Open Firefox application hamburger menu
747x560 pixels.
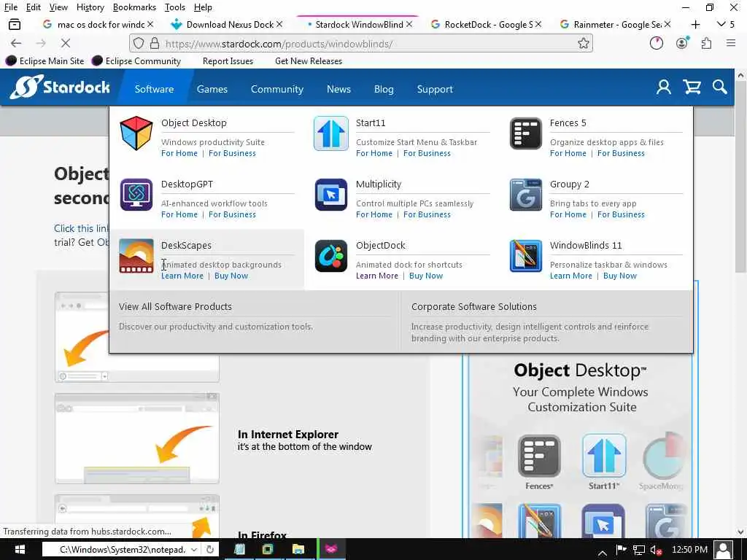pos(731,43)
